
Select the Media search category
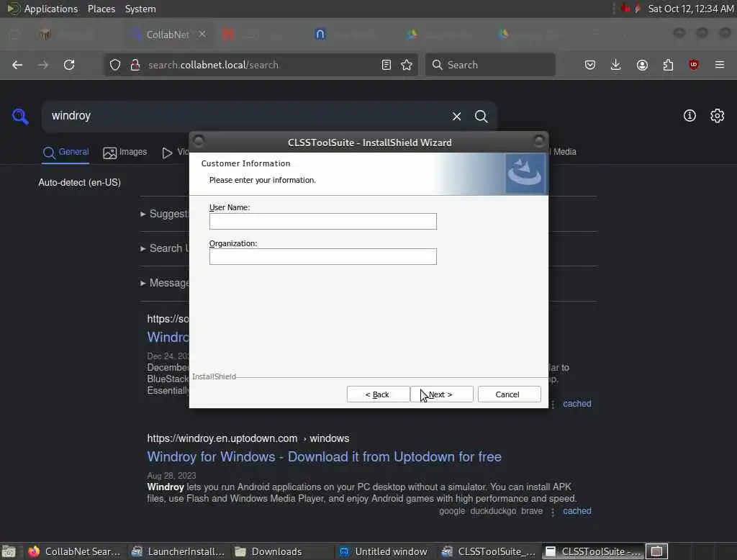pos(564,151)
